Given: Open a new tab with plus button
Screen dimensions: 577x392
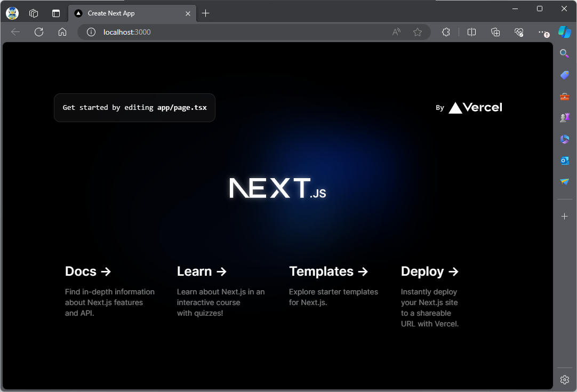Looking at the screenshot, I should (x=206, y=13).
